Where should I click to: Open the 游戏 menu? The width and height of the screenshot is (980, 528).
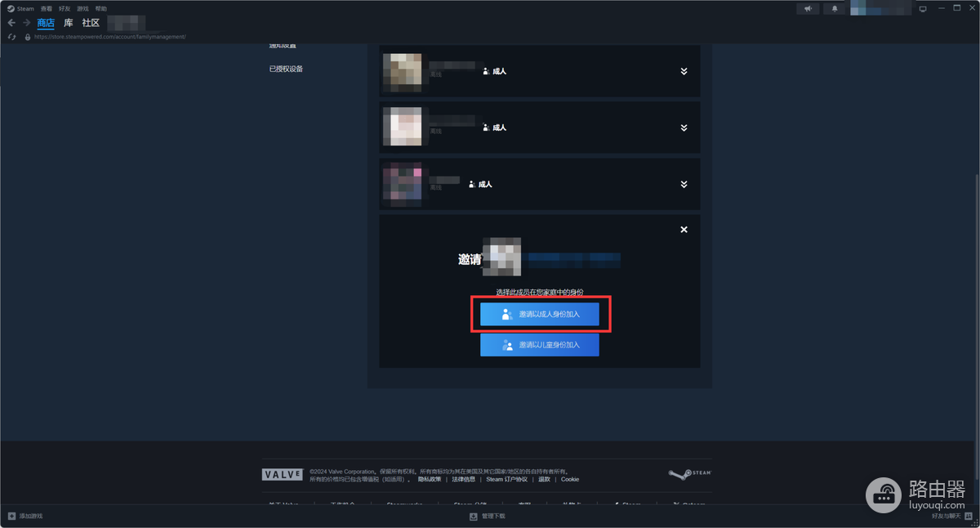(82, 8)
